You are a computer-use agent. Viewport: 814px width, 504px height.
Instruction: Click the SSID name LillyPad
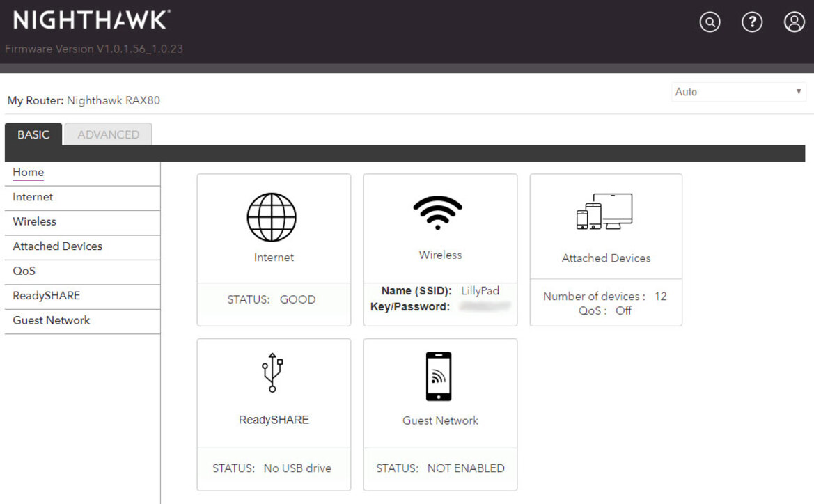(480, 291)
